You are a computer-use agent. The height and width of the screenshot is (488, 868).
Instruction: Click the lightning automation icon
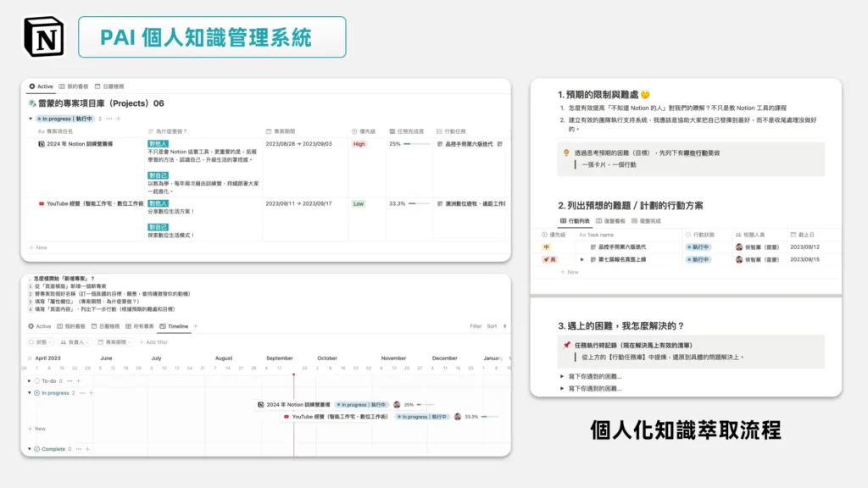(x=505, y=326)
